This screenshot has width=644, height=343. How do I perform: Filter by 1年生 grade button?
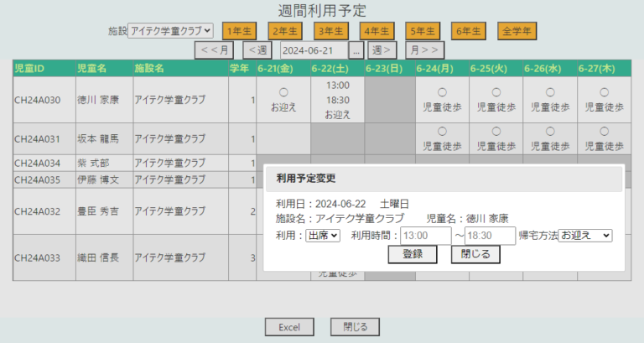pyautogui.click(x=241, y=32)
